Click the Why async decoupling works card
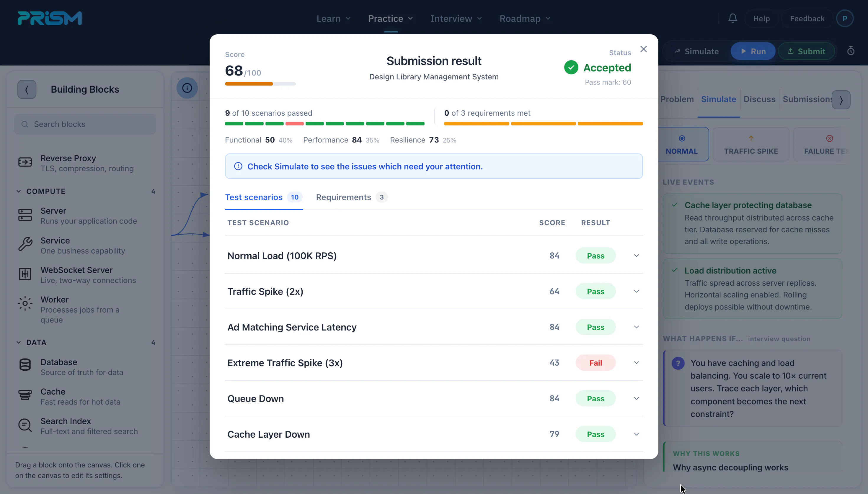The width and height of the screenshot is (868, 494). pyautogui.click(x=752, y=456)
